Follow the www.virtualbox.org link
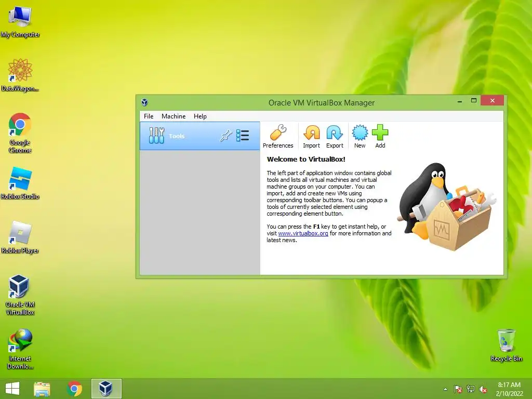 303,233
